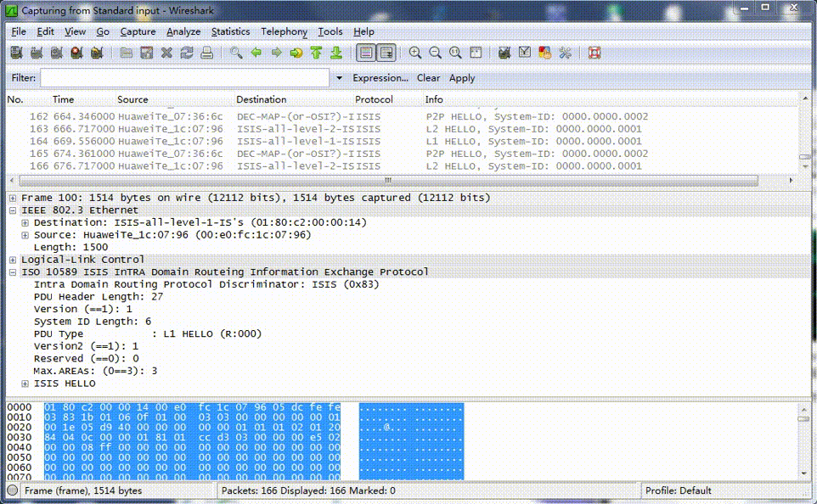Open the Capture menu
The height and width of the screenshot is (504, 817).
138,31
